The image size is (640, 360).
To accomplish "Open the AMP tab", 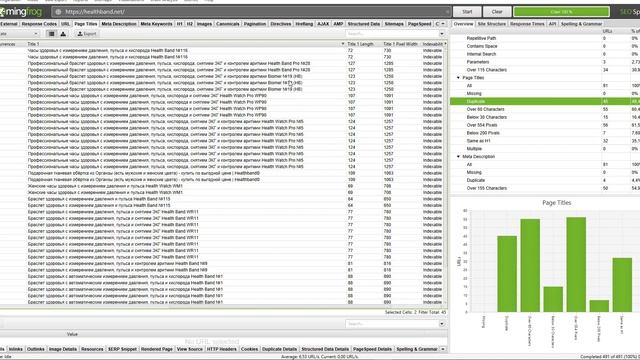I will coord(338,24).
